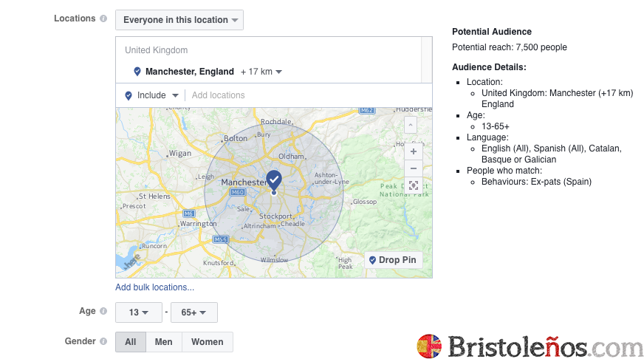This screenshot has width=644, height=359.
Task: Zoom out on the map
Action: (413, 168)
